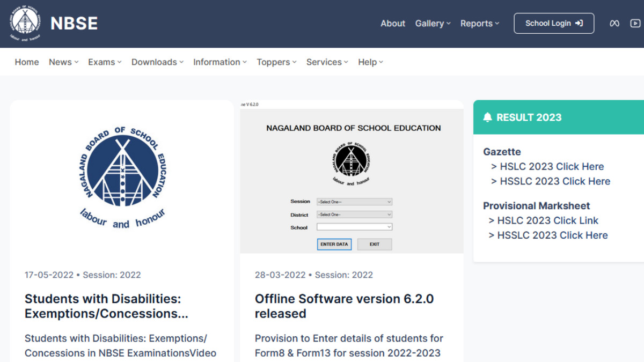Click the bell icon beside RESULT 2023
The image size is (644, 362).
487,117
